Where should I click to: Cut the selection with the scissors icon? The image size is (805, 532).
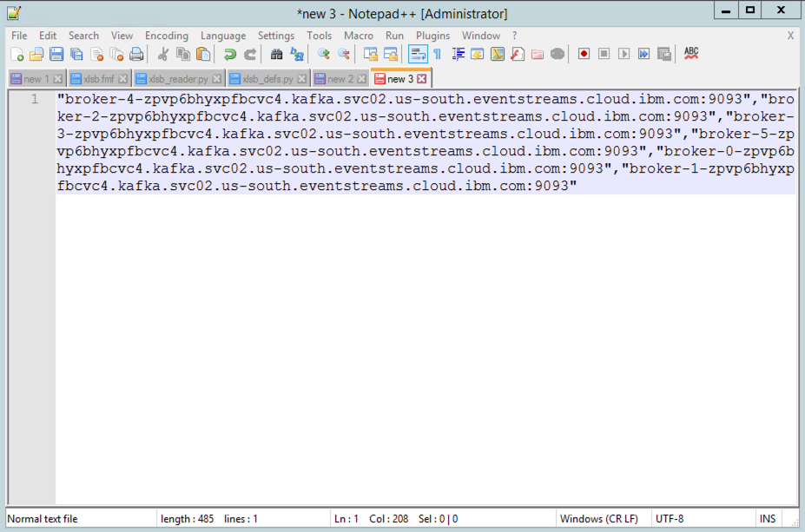tap(162, 54)
